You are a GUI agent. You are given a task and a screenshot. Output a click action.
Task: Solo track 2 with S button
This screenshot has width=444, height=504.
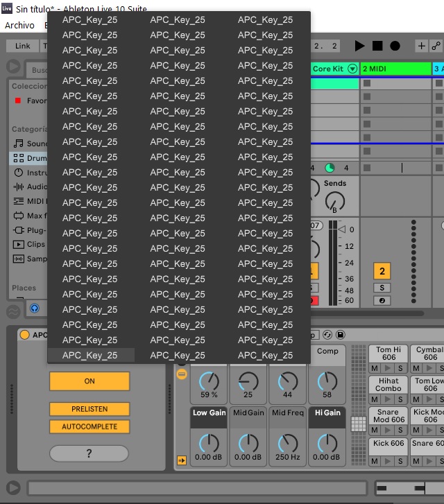(x=382, y=288)
